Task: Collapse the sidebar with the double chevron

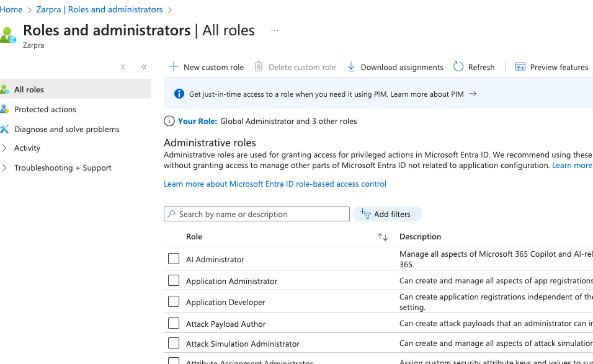Action: pyautogui.click(x=144, y=67)
